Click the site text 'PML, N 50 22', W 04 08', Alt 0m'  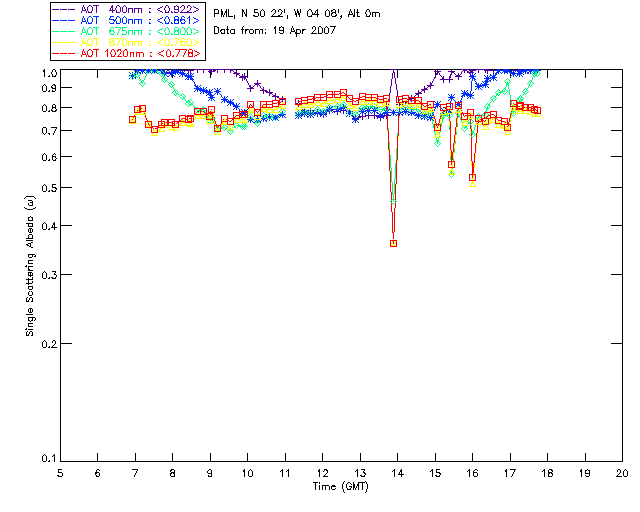[297, 14]
